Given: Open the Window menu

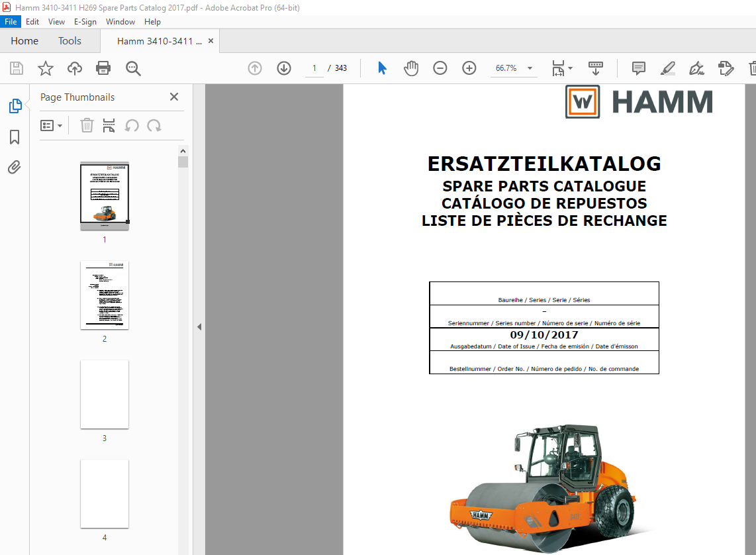Looking at the screenshot, I should (x=120, y=22).
